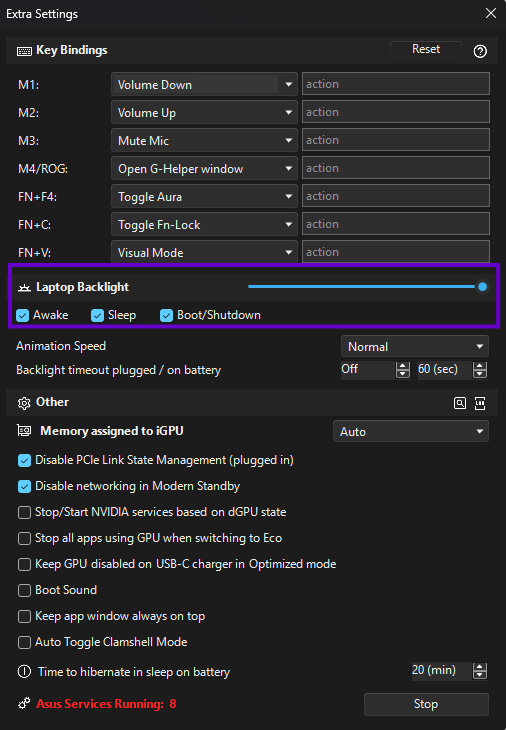
Task: Click the M3 action input field
Action: [x=396, y=140]
